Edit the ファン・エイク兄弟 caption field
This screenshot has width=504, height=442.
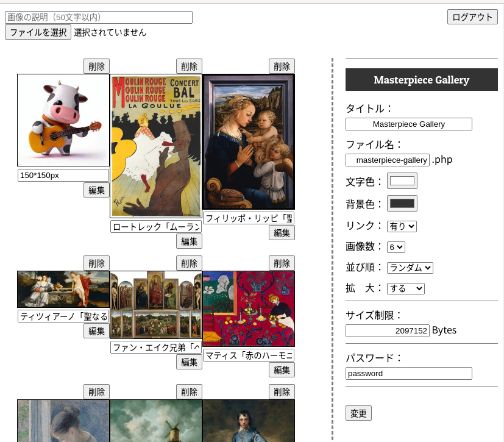[156, 347]
